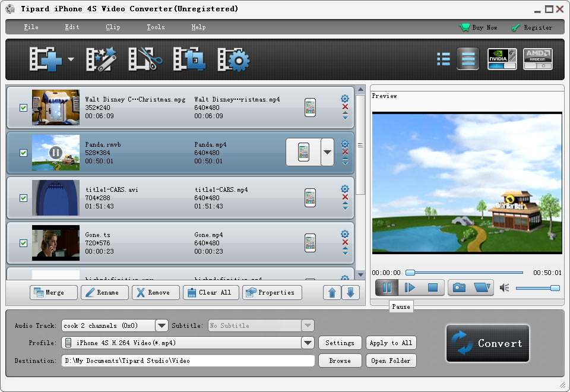Open the Edit menu
This screenshot has height=392, width=570.
point(72,27)
